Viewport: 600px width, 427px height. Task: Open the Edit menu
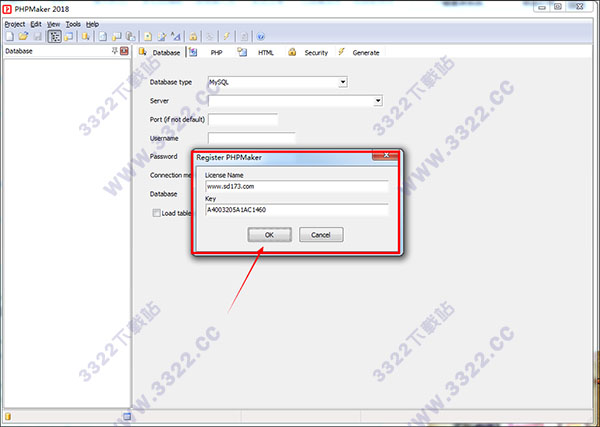pos(36,24)
